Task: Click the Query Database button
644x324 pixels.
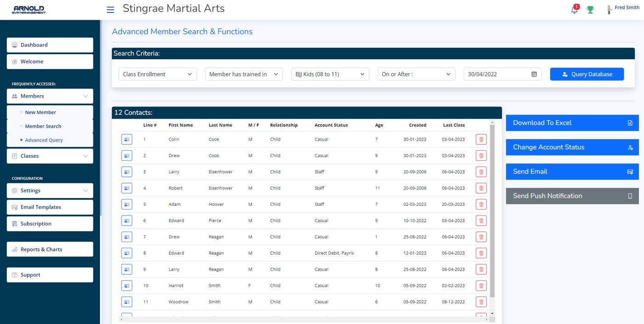Action: coord(587,74)
